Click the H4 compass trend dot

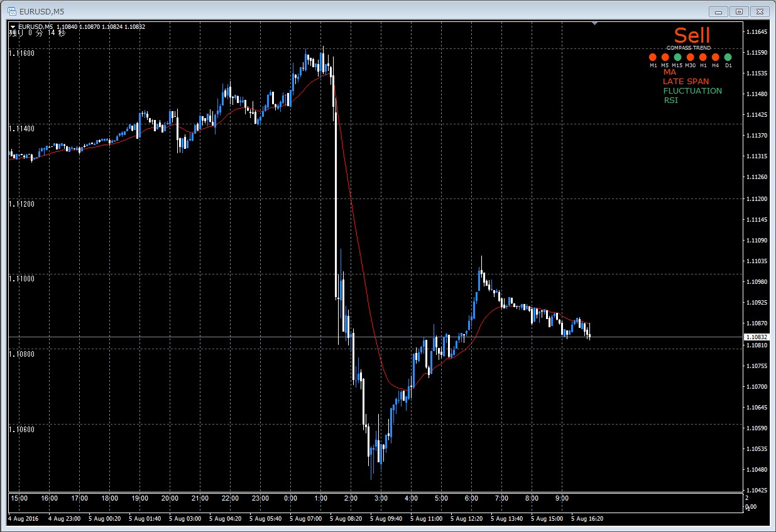(x=715, y=57)
